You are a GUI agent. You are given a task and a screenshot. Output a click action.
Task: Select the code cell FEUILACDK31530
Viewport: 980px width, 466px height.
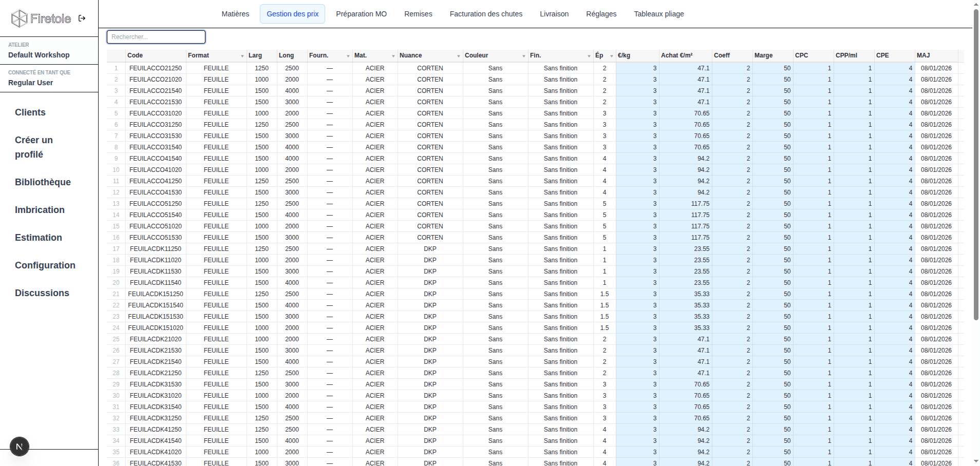[x=156, y=384]
